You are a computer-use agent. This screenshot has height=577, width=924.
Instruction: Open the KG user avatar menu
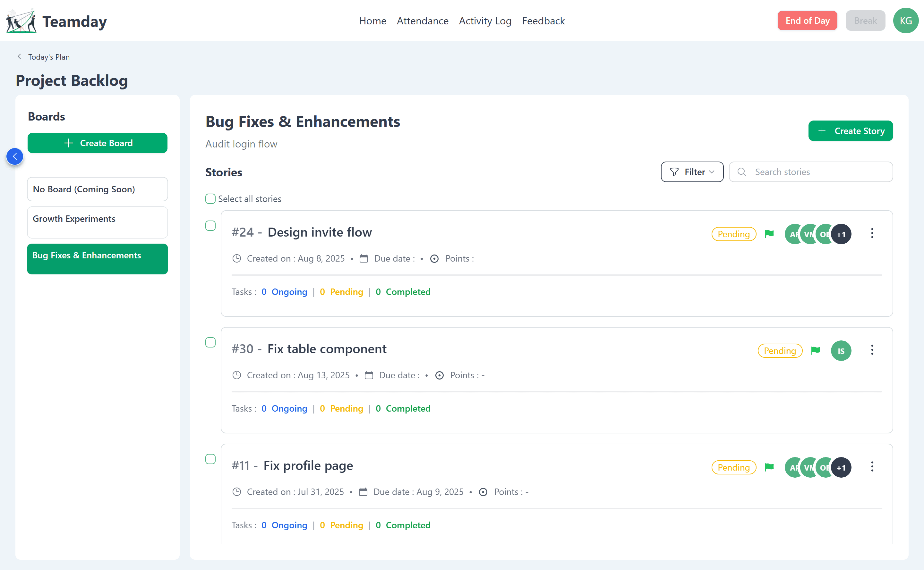[x=905, y=21]
